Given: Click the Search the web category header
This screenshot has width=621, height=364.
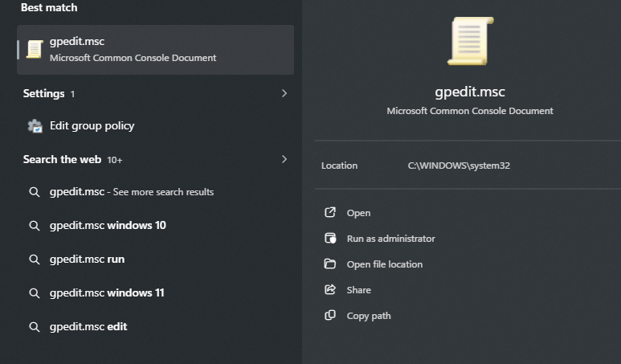Looking at the screenshot, I should point(62,159).
